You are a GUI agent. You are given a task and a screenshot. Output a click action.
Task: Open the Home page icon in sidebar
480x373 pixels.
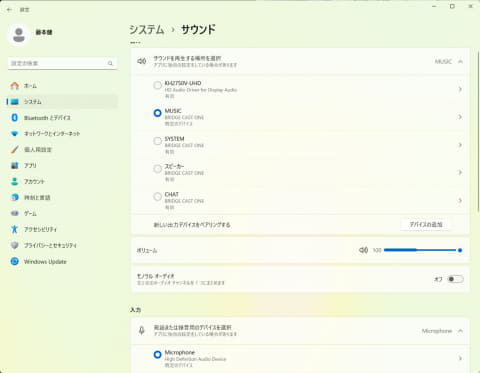coord(15,86)
